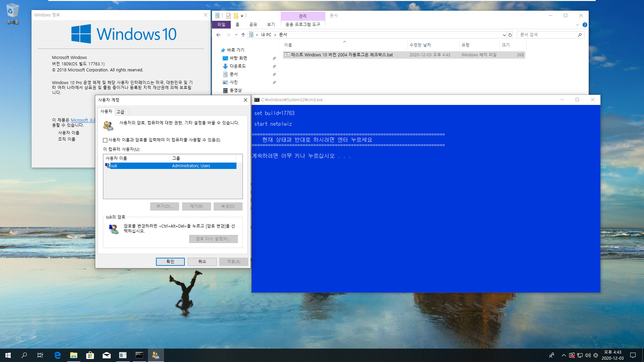
Task: Expand the Explorer ribbon chevron
Action: 578,25
